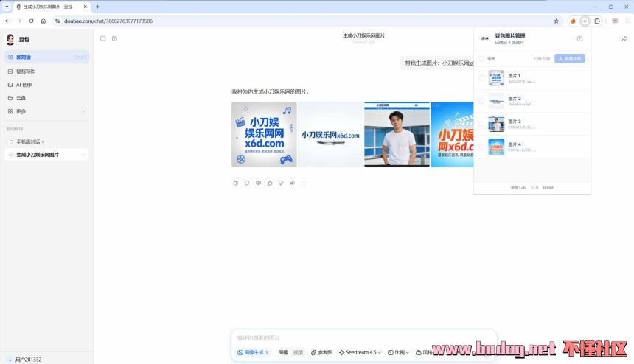Expand the 更多 sidebar entry
634x364 pixels.
pos(46,111)
